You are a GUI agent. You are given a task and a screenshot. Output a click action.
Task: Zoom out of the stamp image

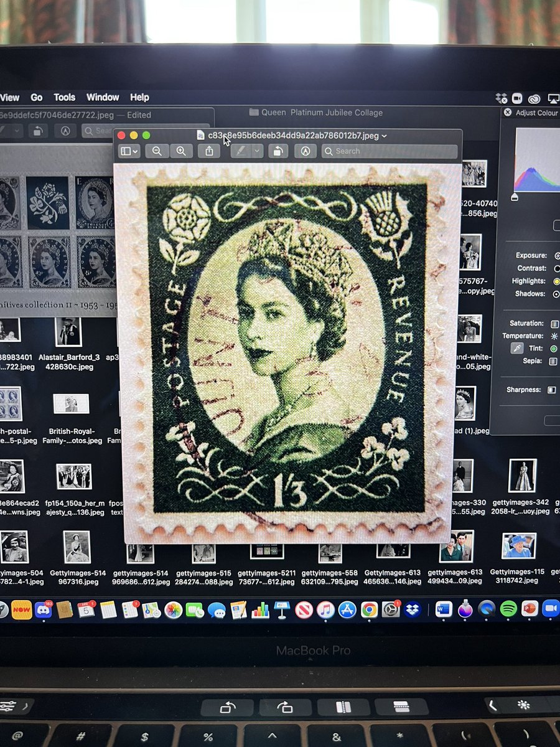(157, 151)
